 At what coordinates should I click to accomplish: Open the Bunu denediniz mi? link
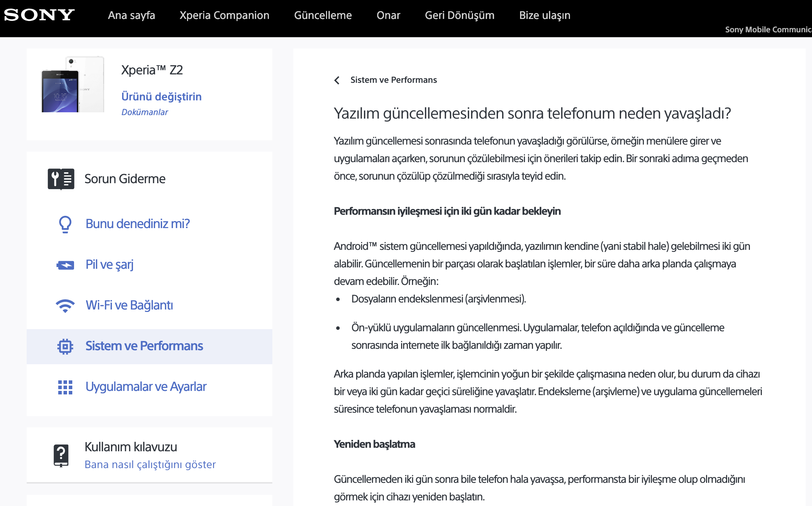click(138, 224)
